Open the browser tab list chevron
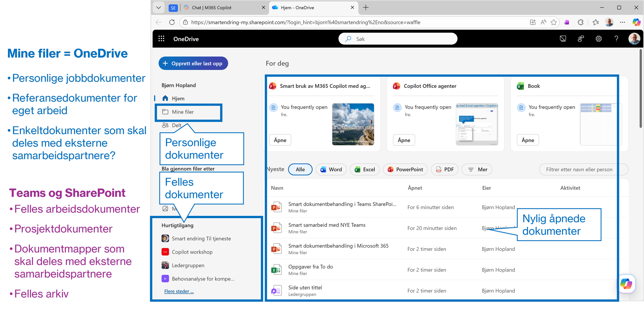The height and width of the screenshot is (309, 644). 159,8
